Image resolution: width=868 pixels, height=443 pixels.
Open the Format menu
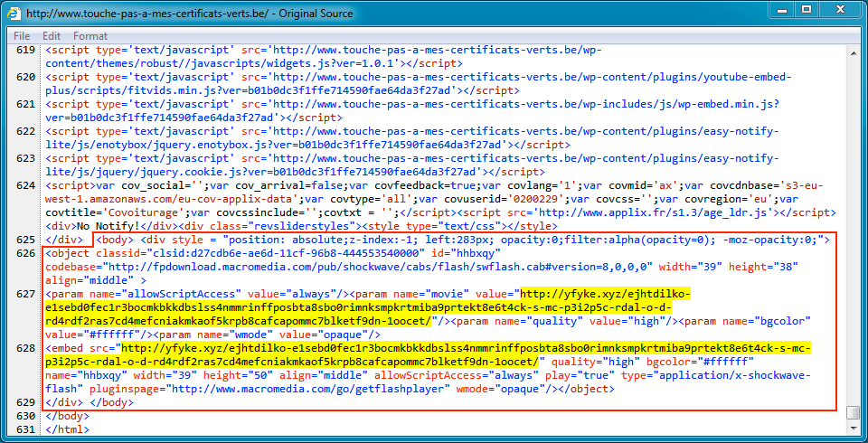[x=90, y=36]
